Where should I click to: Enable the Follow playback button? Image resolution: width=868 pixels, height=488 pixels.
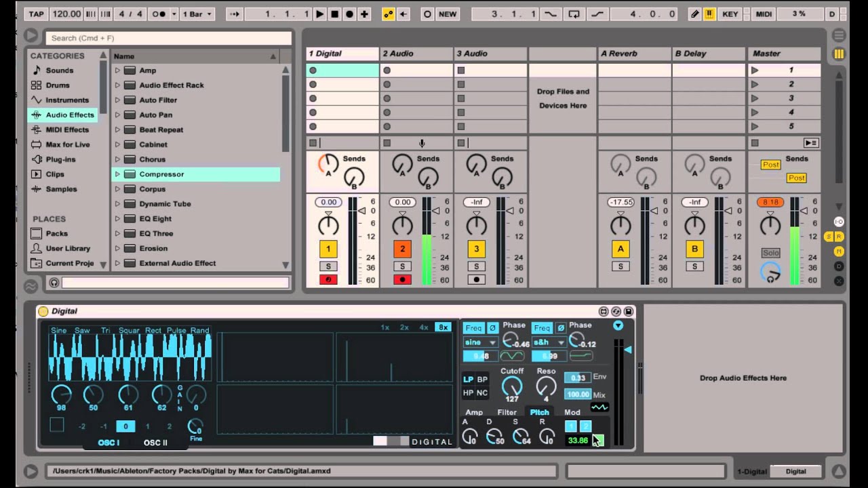click(234, 14)
